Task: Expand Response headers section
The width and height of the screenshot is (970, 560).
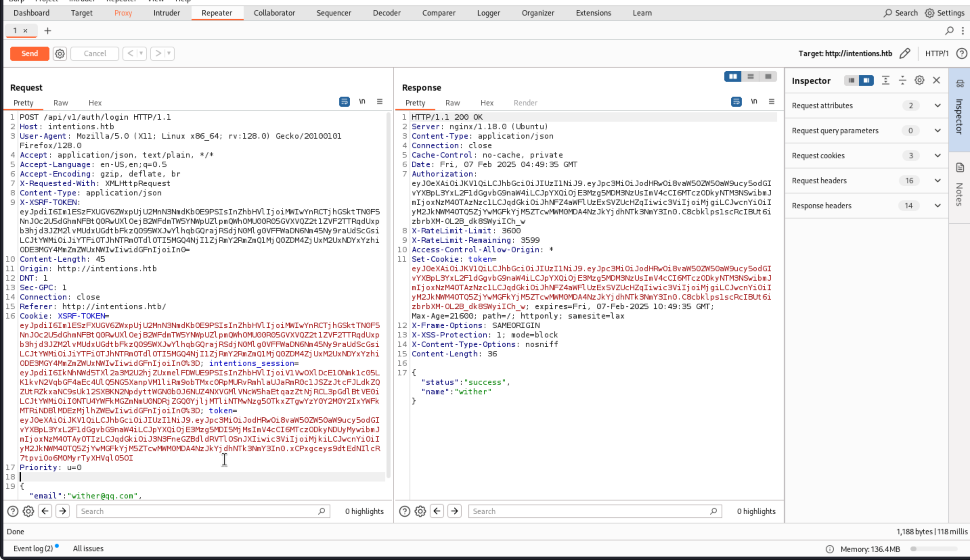Action: pos(937,205)
